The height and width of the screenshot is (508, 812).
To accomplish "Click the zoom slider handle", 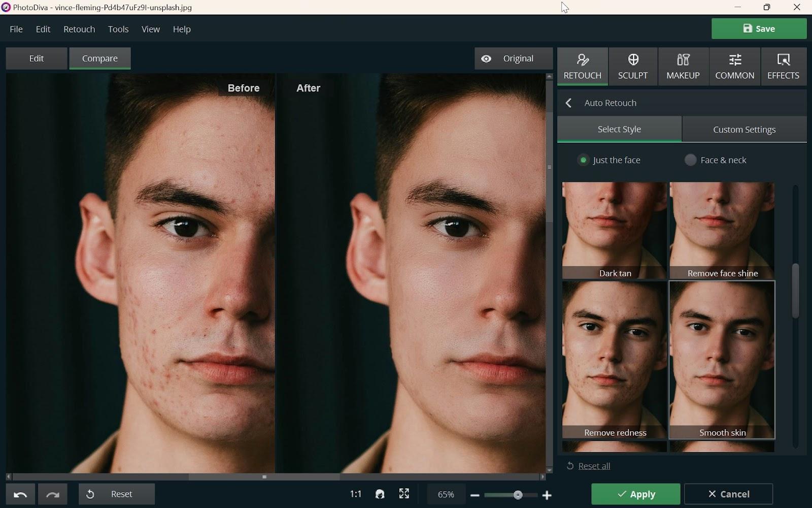I will click(x=518, y=495).
